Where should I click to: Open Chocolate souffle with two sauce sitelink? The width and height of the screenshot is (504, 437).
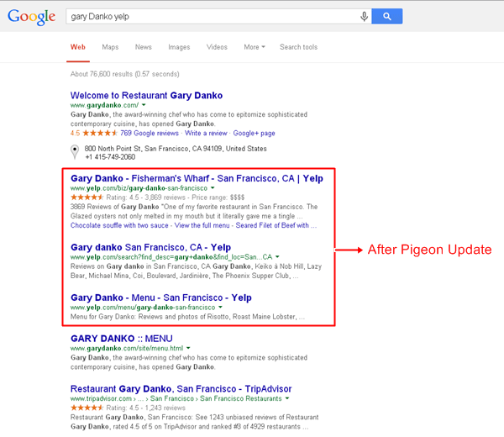119,225
